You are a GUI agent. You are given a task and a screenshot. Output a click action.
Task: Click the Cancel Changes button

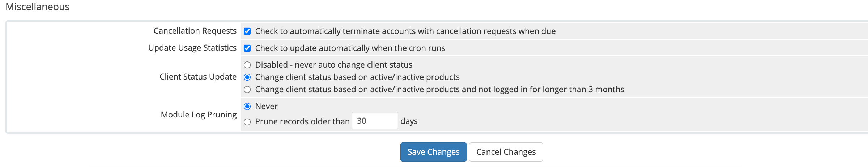tap(506, 152)
